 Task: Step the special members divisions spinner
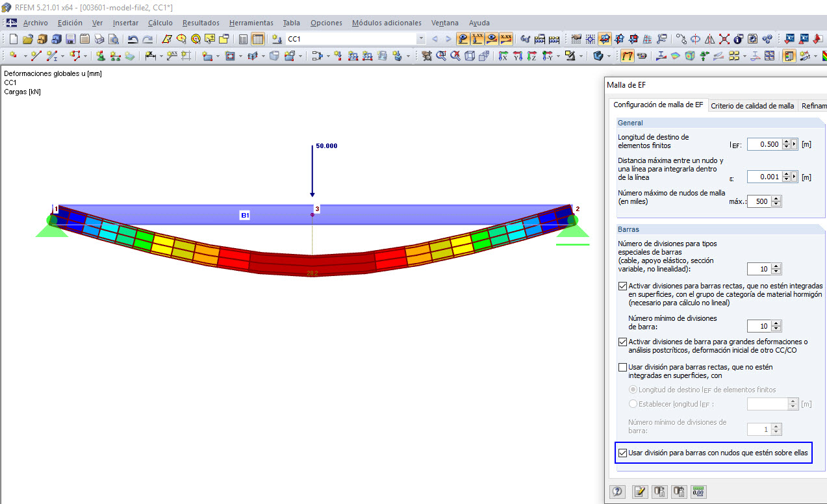click(x=777, y=269)
